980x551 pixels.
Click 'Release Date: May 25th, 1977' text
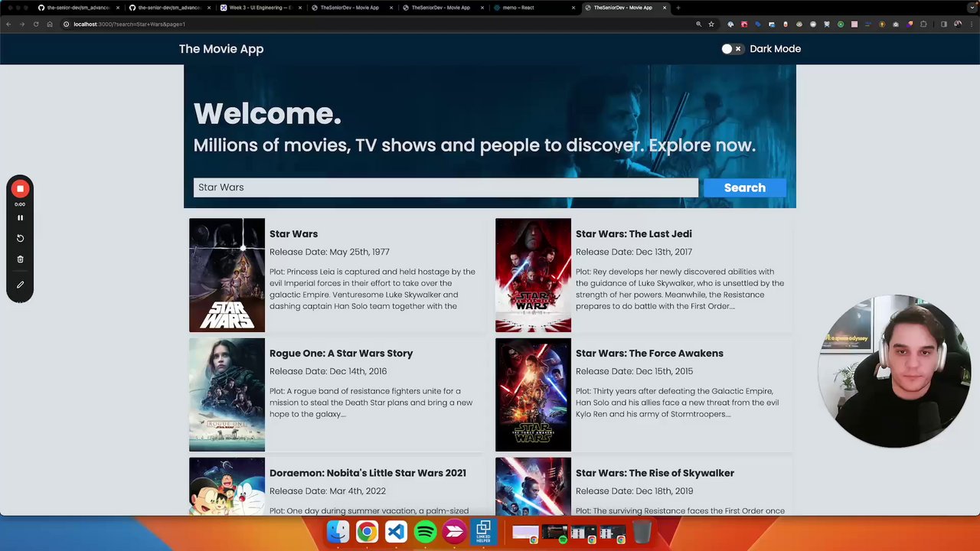[329, 252]
